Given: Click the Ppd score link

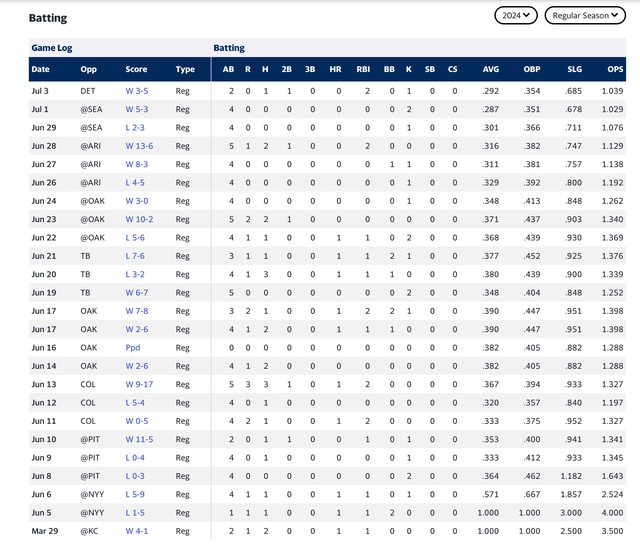Looking at the screenshot, I should pos(133,347).
